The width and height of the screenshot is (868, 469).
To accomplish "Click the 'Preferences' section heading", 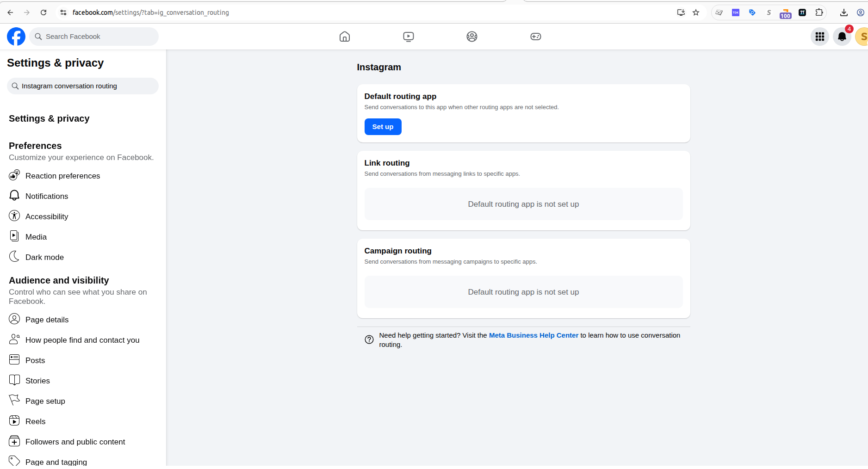I will [35, 146].
